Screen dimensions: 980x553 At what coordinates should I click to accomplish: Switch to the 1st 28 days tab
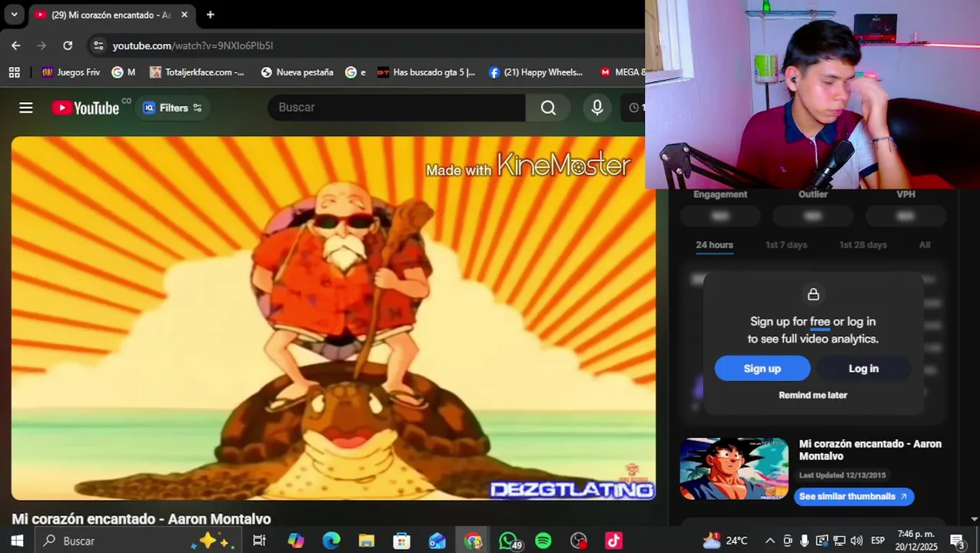[862, 245]
